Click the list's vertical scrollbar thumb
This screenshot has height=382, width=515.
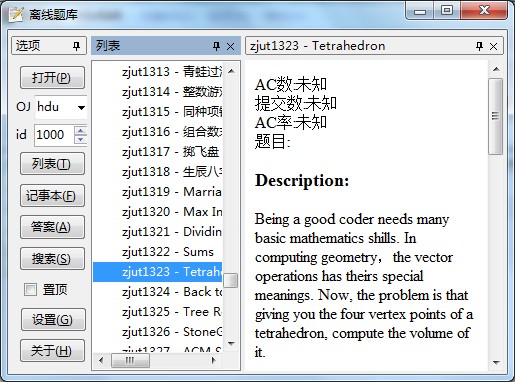click(231, 280)
